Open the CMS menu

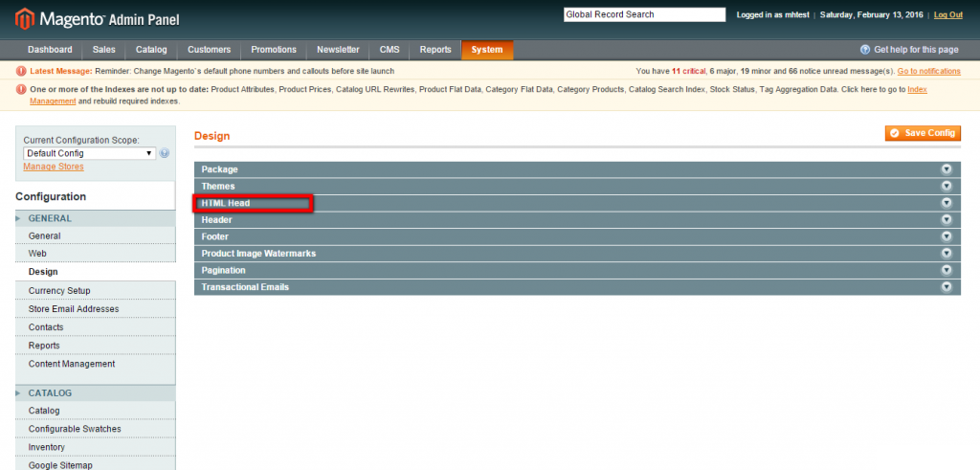click(390, 50)
